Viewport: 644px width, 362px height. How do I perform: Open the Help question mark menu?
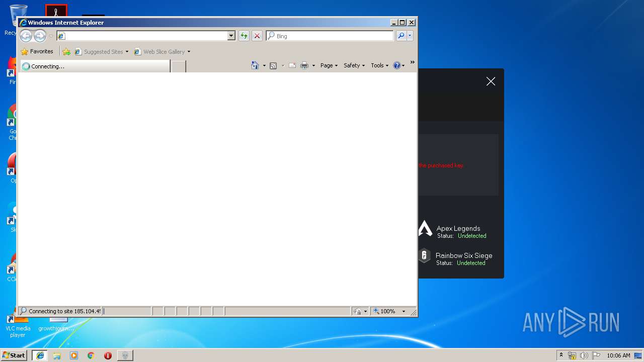[x=398, y=65]
